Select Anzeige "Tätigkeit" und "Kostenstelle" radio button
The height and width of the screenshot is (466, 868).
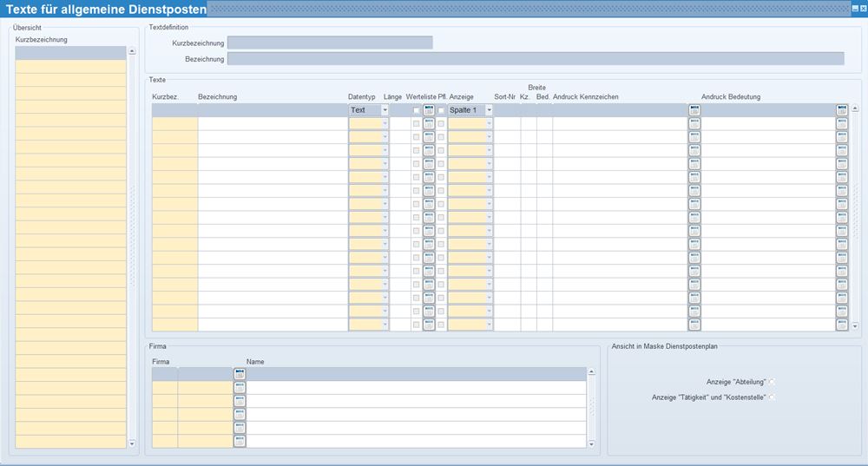(772, 397)
